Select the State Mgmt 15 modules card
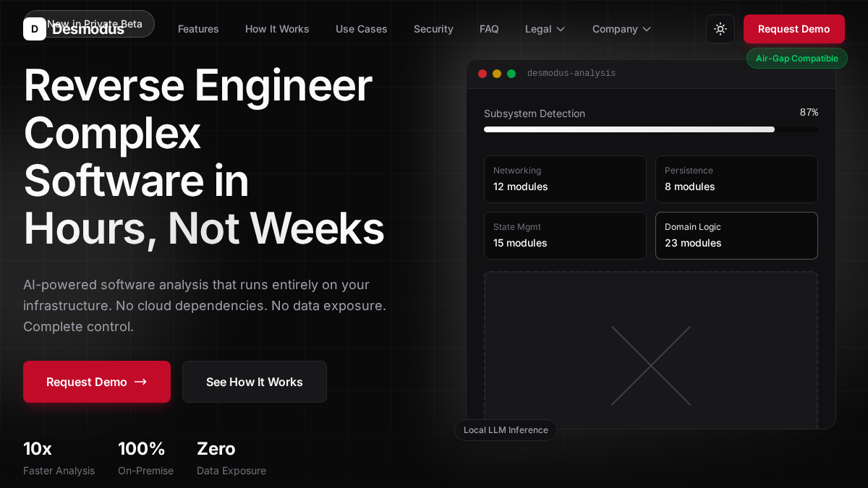The height and width of the screenshot is (488, 868). coord(565,236)
